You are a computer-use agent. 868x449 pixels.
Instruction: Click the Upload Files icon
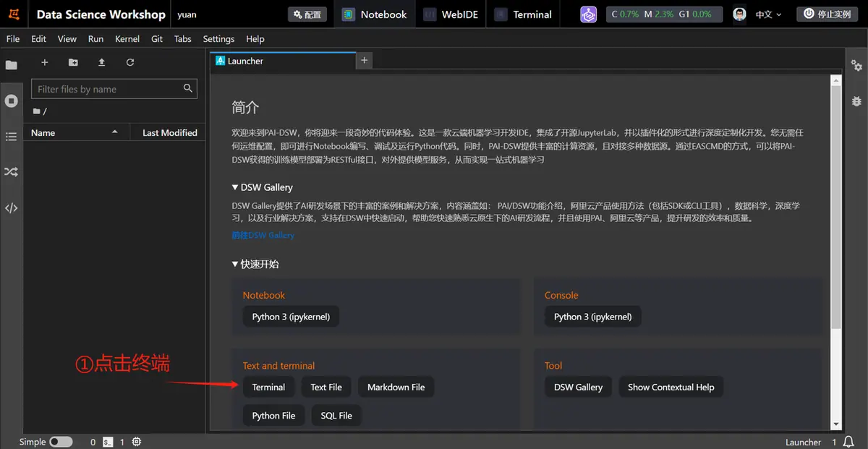pyautogui.click(x=101, y=63)
